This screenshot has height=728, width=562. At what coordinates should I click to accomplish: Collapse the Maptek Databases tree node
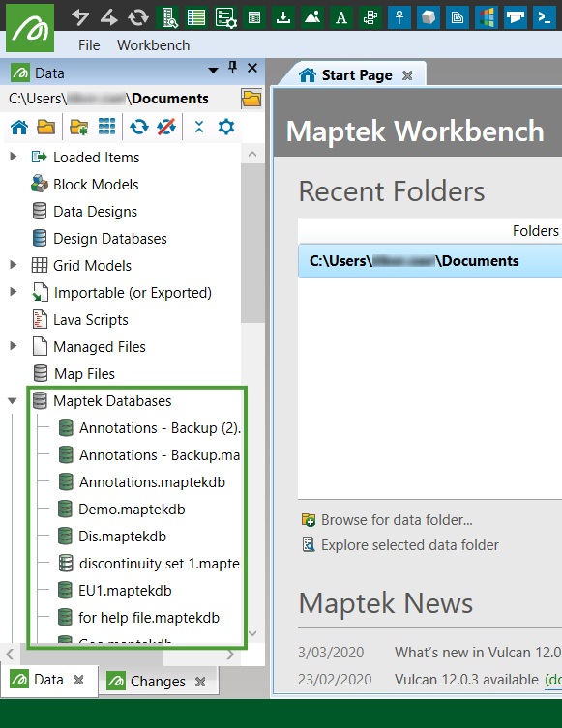click(13, 400)
